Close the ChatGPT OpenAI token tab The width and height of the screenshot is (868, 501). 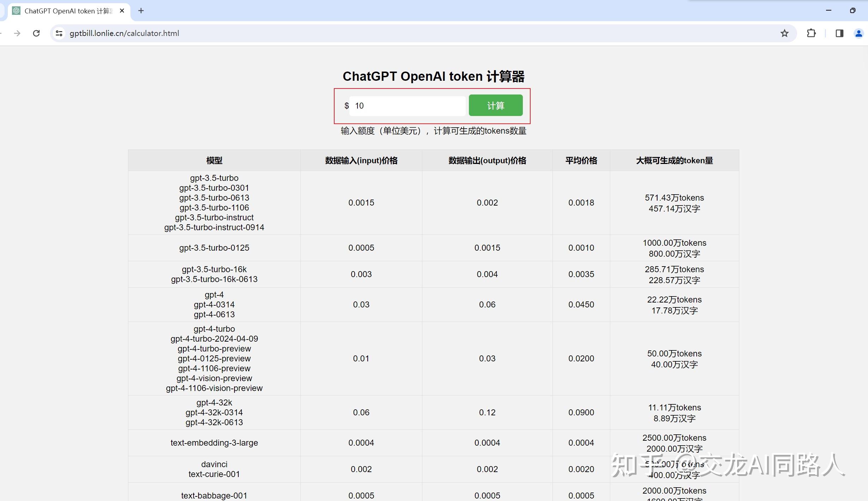122,11
